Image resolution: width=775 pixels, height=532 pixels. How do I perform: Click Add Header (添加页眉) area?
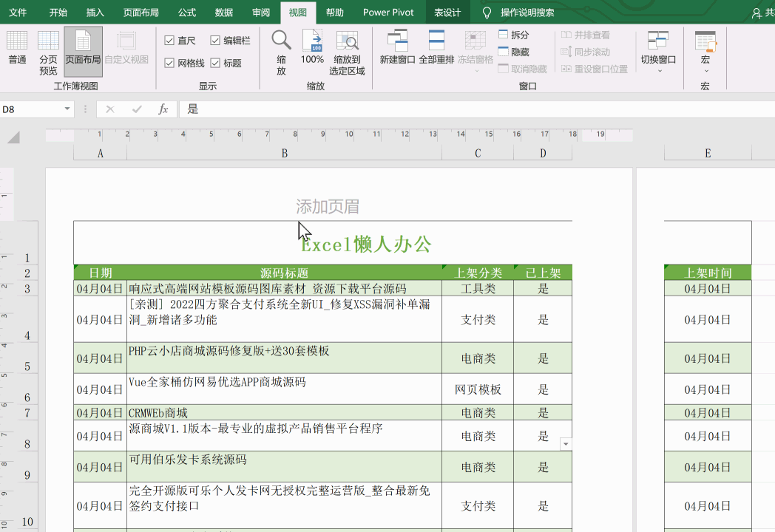click(x=328, y=206)
